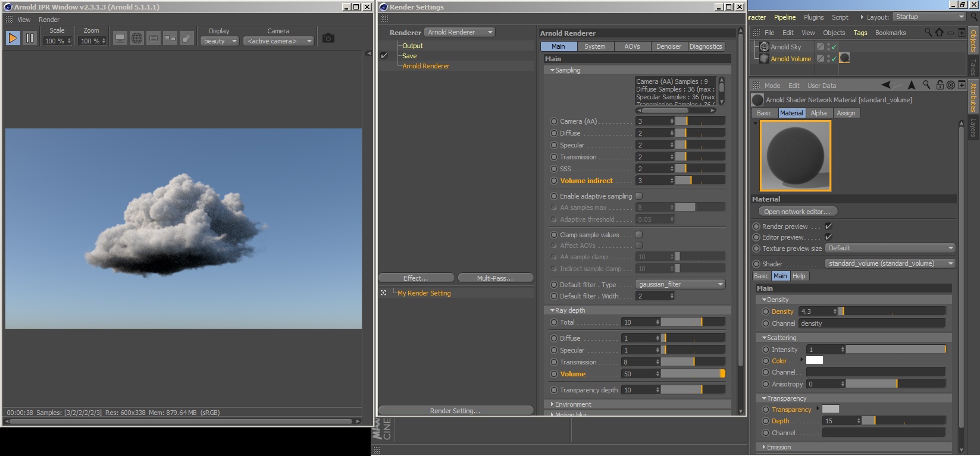980x456 pixels.
Task: Open the Default filter Type dropdown
Action: [680, 284]
